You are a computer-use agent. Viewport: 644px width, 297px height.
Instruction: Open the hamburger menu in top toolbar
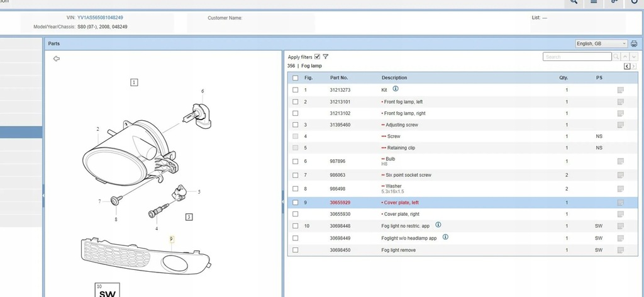point(594,2)
